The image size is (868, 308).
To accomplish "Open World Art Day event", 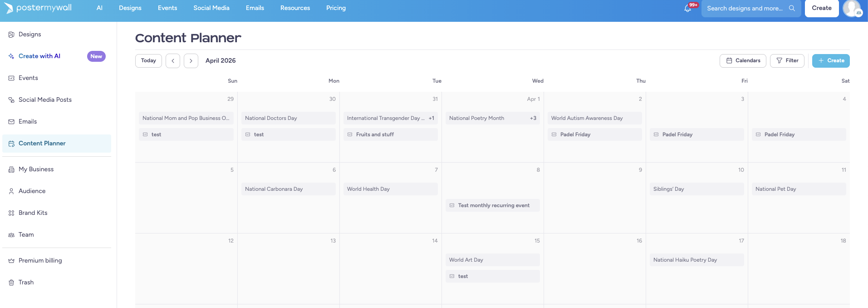I will pos(493,260).
